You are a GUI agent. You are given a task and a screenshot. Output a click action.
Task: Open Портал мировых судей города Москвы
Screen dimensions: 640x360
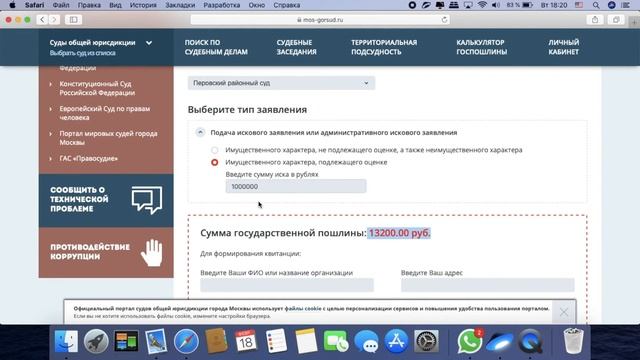[x=108, y=138]
